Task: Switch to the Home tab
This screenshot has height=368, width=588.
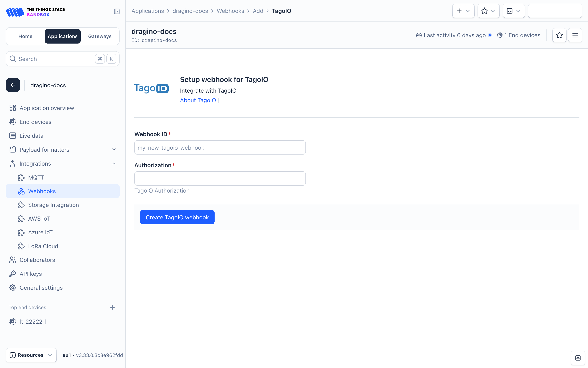Action: point(26,36)
